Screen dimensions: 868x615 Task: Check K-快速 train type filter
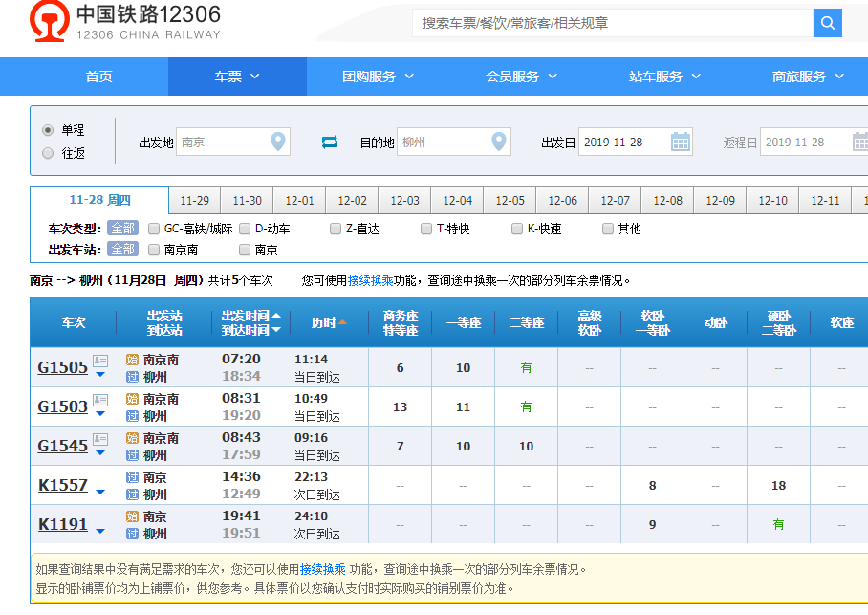[517, 229]
